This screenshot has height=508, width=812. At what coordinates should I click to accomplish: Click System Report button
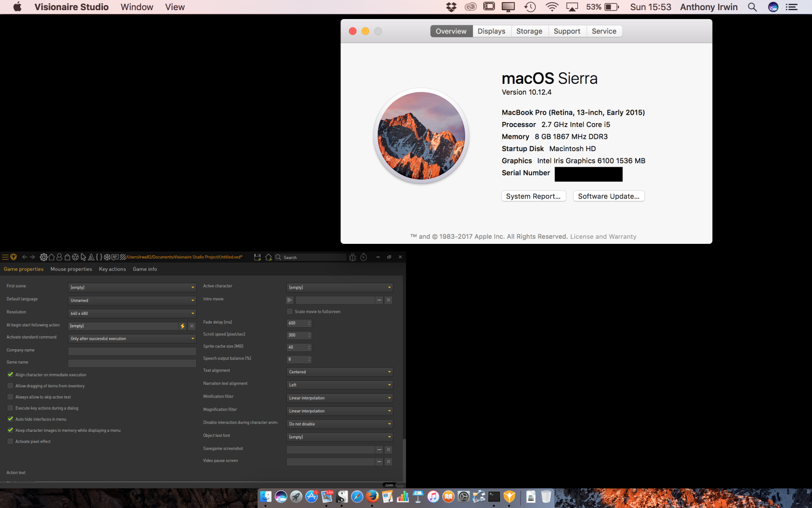point(533,196)
